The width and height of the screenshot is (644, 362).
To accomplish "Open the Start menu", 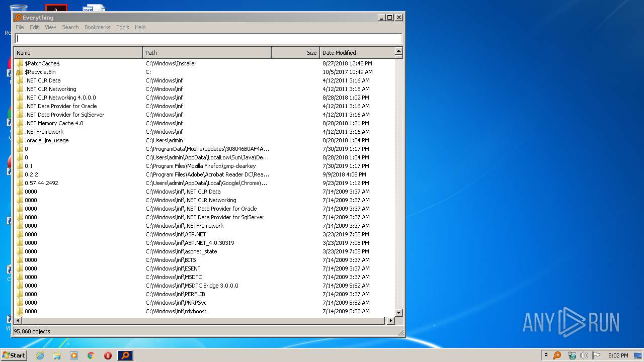I will tap(14, 355).
